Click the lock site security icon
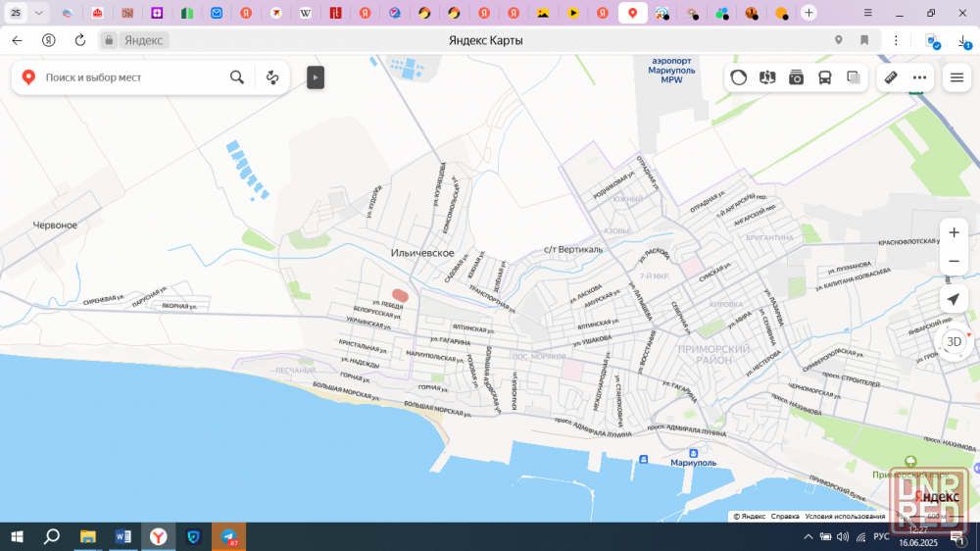The height and width of the screenshot is (551, 980). pos(109,40)
